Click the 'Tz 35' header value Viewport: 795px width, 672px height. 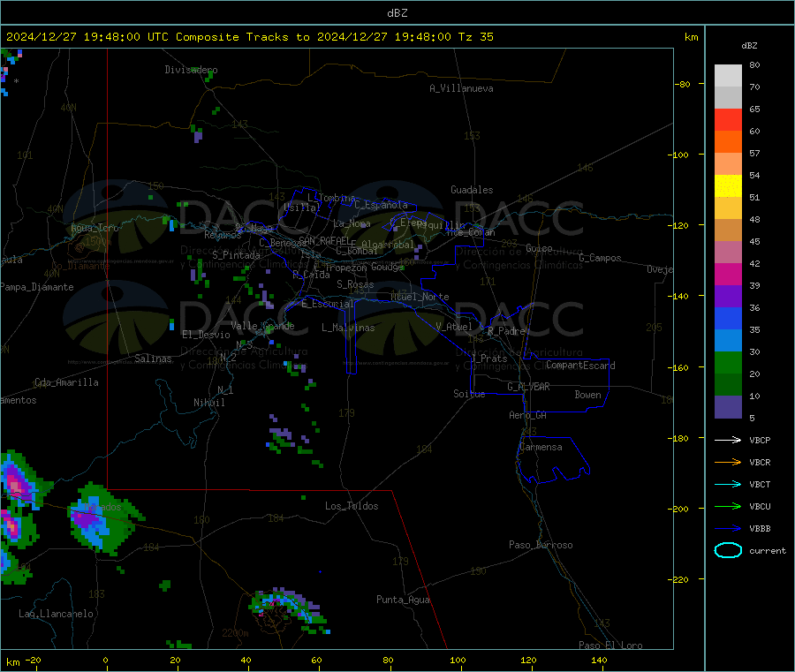475,37
